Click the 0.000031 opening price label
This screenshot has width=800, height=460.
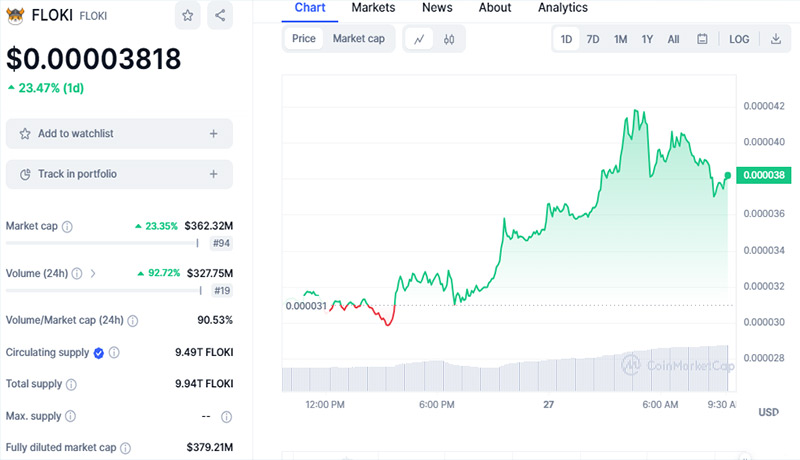tap(306, 306)
